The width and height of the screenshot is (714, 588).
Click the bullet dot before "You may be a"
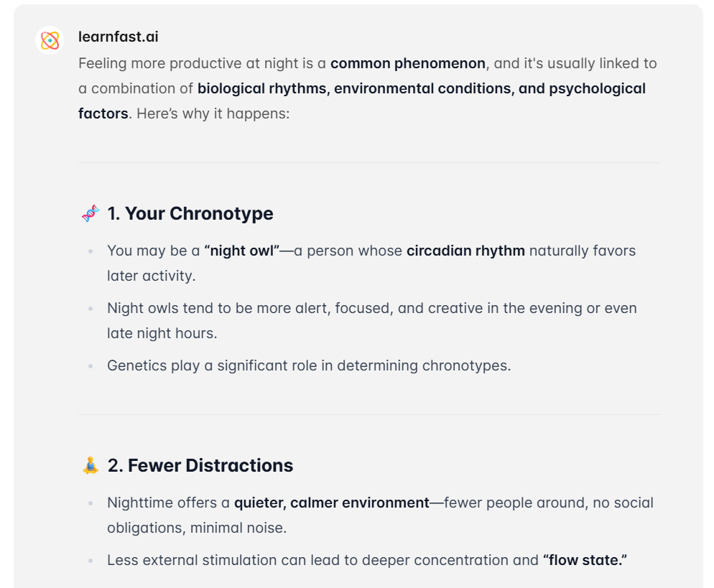91,251
